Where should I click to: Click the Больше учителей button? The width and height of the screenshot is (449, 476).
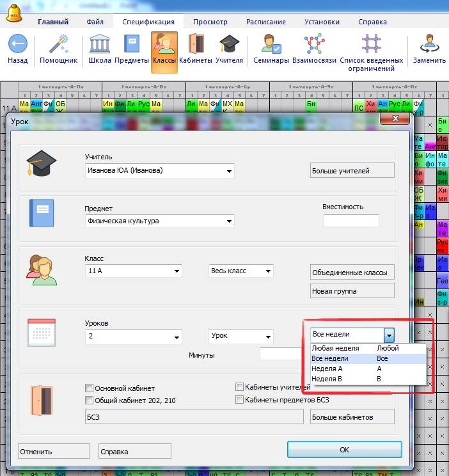pos(352,171)
